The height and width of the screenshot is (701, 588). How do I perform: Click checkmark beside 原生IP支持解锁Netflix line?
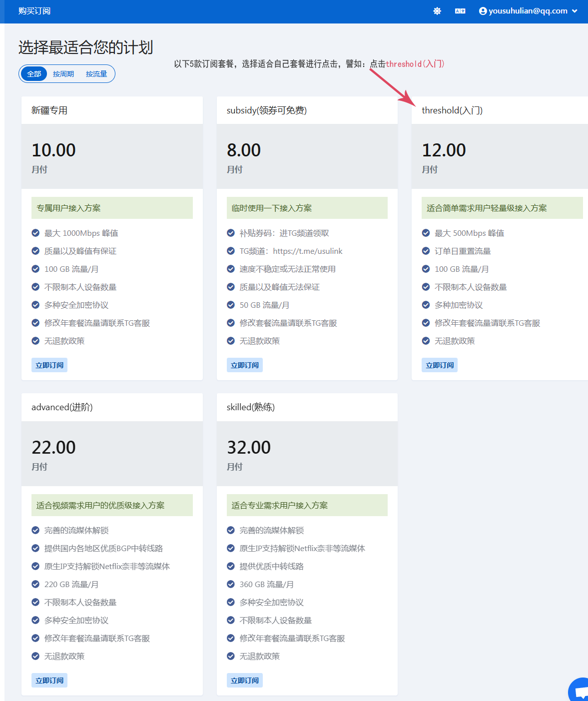coord(35,566)
